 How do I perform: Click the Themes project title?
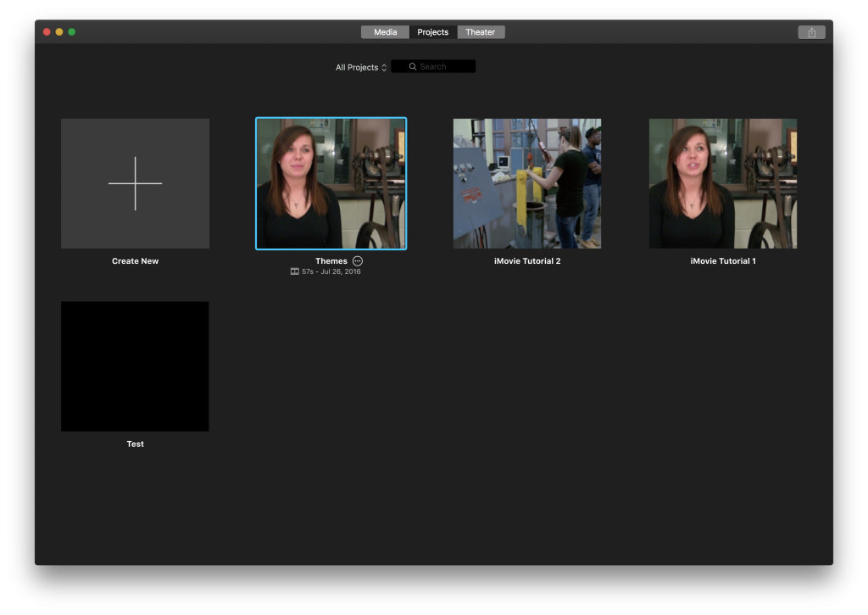click(331, 261)
